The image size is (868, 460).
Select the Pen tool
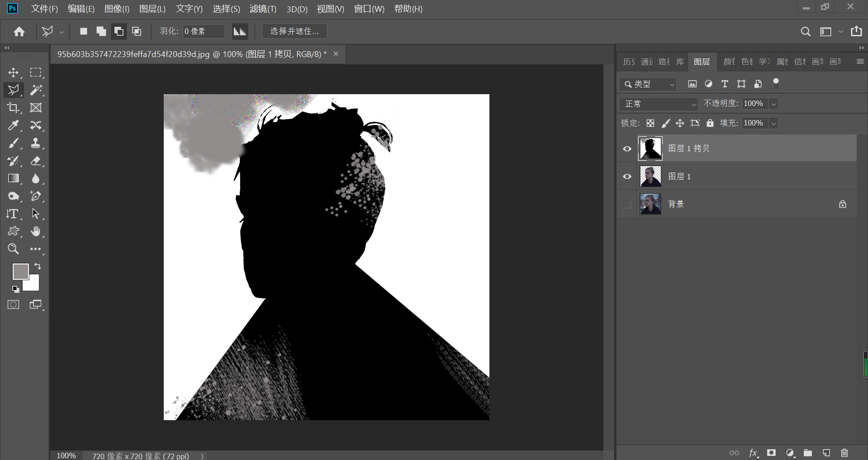(36, 196)
